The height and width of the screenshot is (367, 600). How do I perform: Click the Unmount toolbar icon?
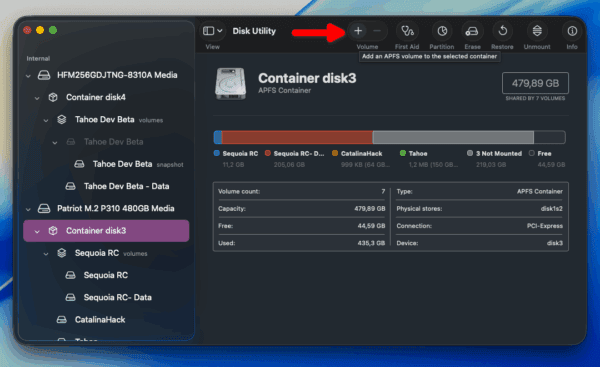(537, 31)
